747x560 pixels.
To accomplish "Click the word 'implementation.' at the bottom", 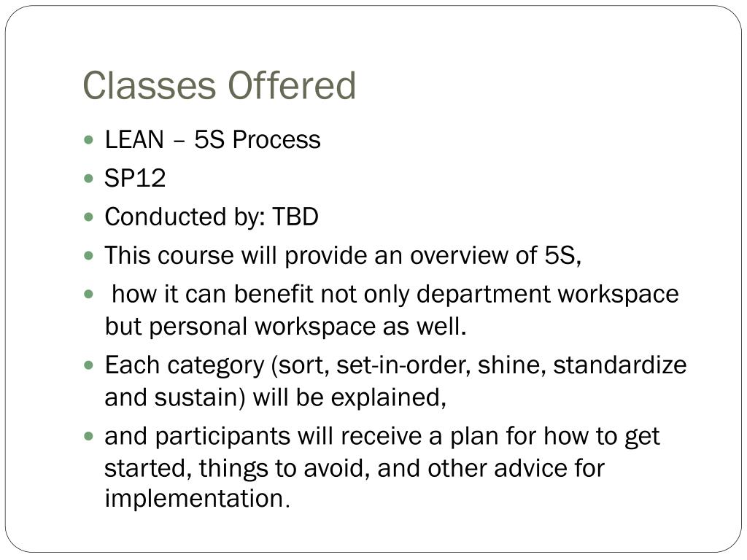I will click(197, 499).
